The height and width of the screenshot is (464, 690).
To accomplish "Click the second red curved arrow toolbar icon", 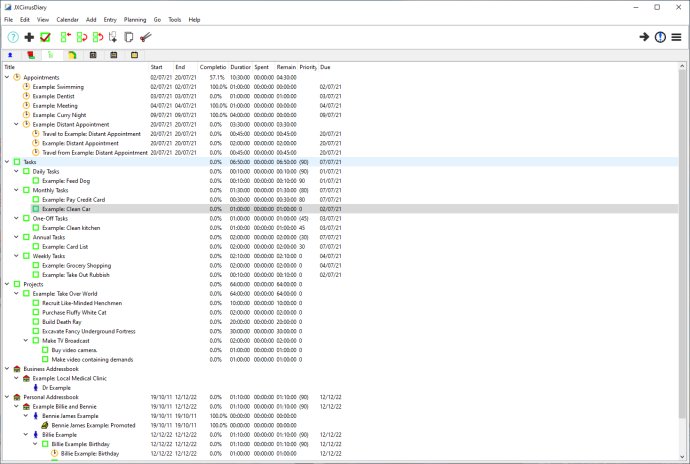I will click(98, 37).
